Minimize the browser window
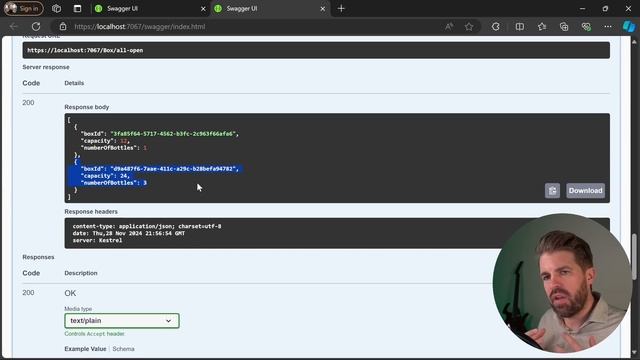The height and width of the screenshot is (360, 640). 582,9
